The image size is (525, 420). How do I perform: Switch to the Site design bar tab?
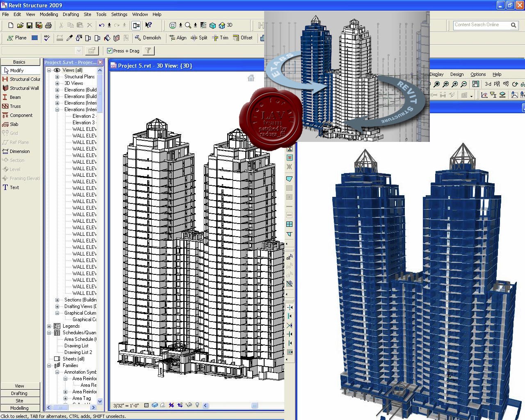[x=20, y=401]
